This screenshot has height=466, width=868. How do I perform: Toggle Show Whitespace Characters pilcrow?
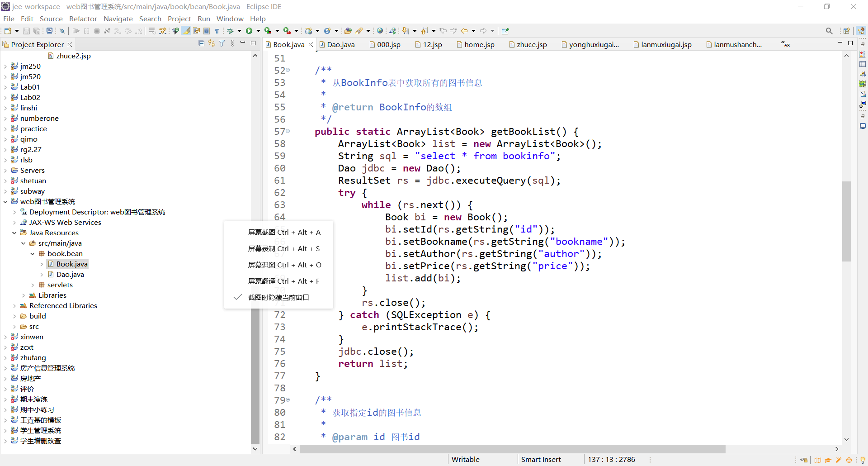coord(217,31)
